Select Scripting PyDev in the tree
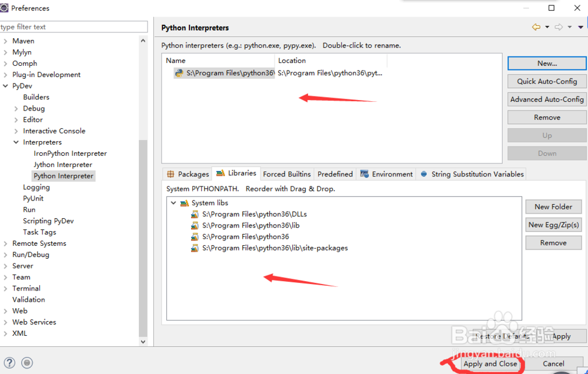The width and height of the screenshot is (588, 374). point(48,221)
